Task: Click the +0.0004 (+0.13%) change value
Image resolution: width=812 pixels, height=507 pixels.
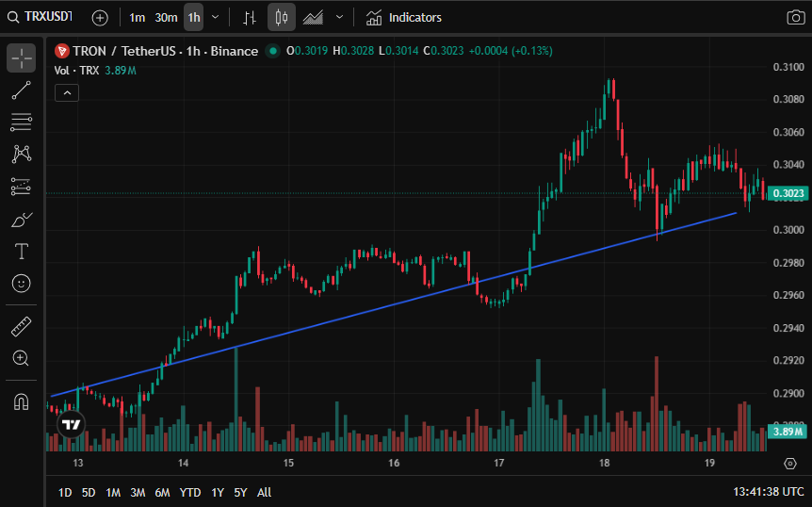Action: [511, 51]
